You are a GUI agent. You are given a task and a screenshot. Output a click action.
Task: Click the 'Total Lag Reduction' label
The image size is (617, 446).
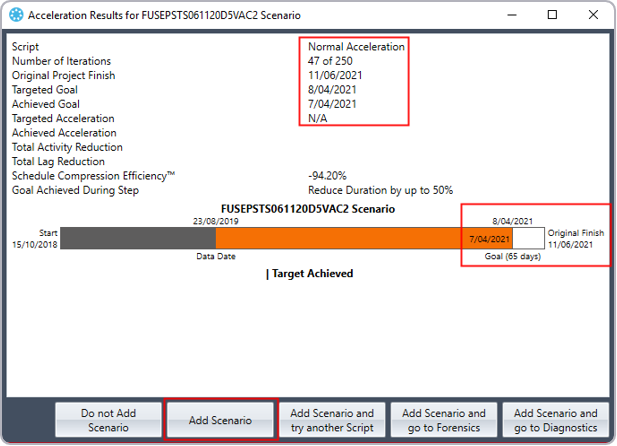tap(58, 161)
